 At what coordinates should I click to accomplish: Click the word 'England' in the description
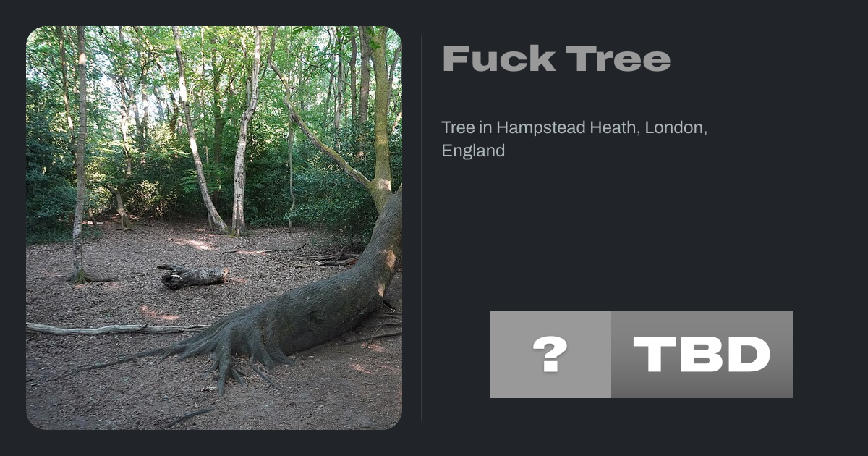(x=473, y=151)
